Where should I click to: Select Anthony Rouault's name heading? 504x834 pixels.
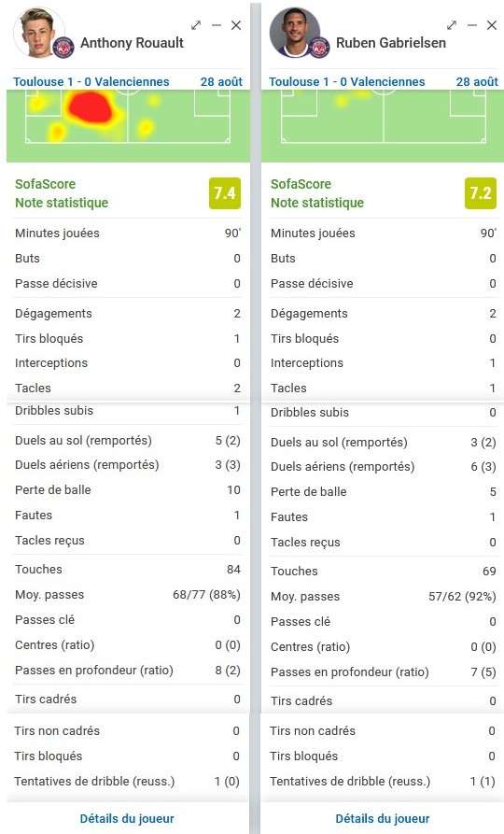(x=132, y=43)
